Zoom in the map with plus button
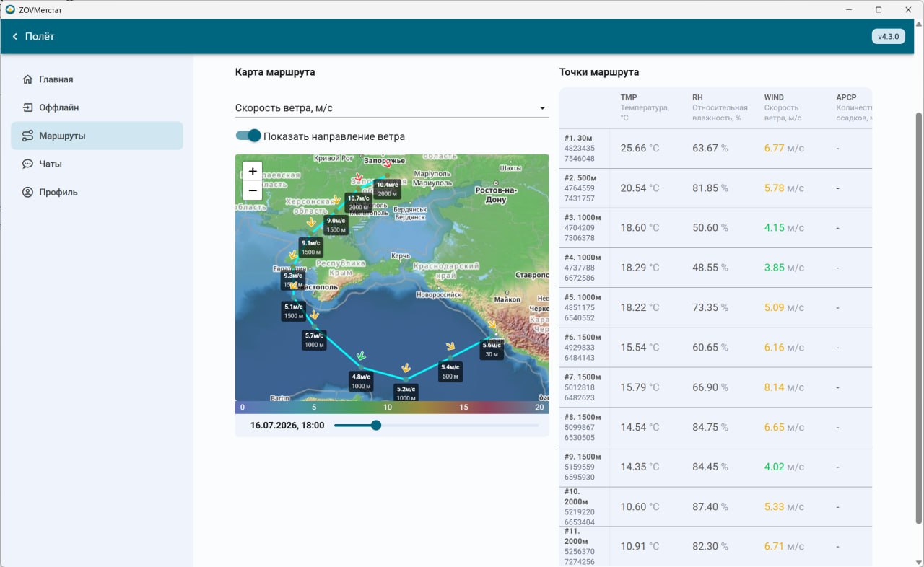Screen dimensions: 924x567 click(x=253, y=172)
